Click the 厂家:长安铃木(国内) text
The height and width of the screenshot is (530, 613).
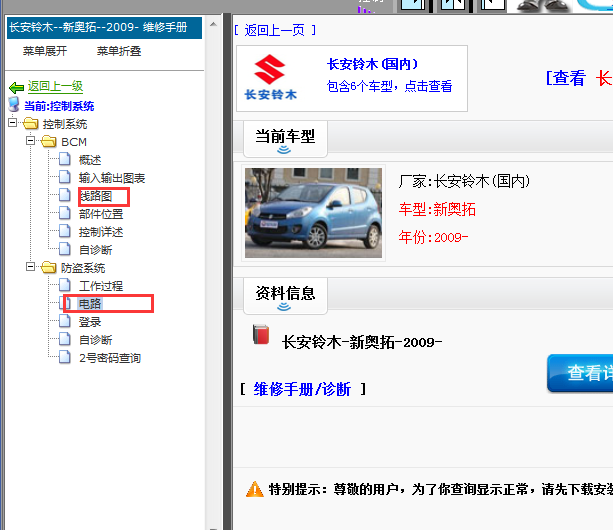(x=464, y=181)
